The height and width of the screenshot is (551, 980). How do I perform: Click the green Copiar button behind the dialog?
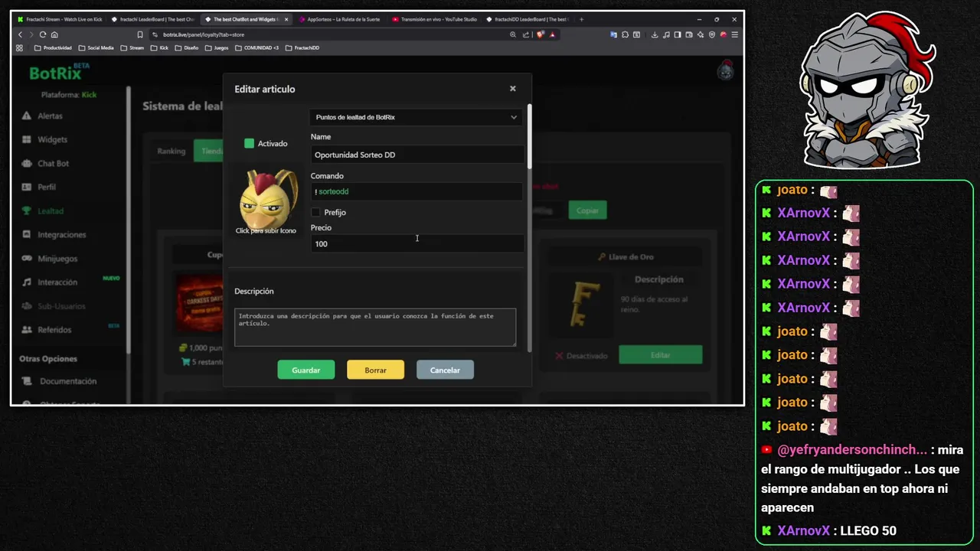click(587, 210)
